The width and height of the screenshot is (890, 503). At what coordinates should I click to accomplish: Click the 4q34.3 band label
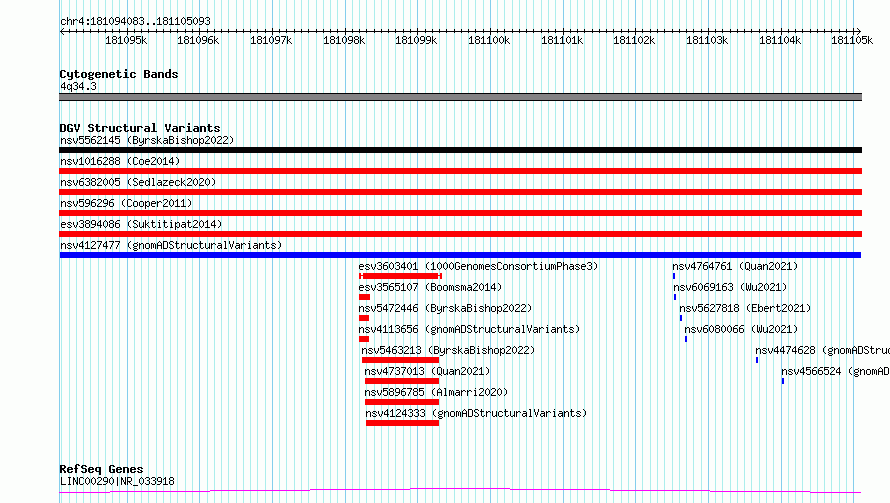(x=78, y=86)
